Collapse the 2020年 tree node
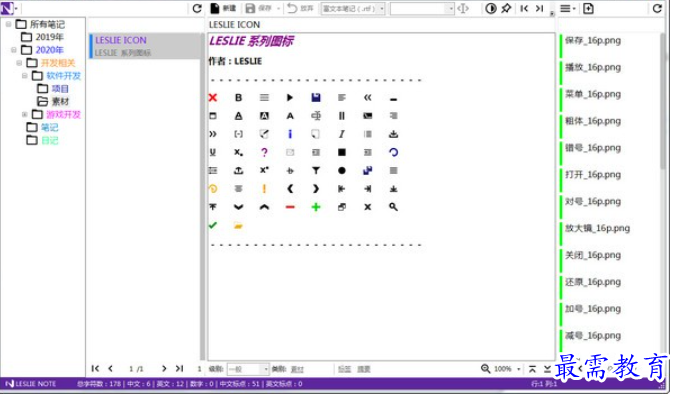This screenshot has height=398, width=676. [13, 50]
